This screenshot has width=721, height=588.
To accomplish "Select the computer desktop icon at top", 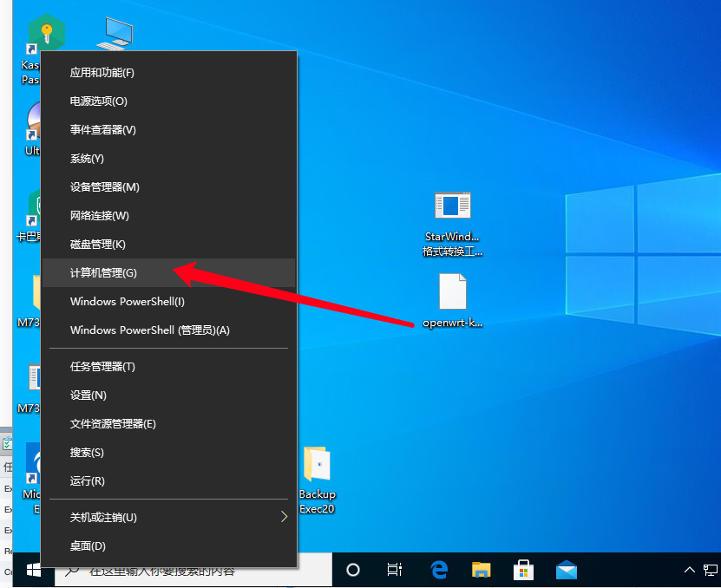I will tap(115, 33).
